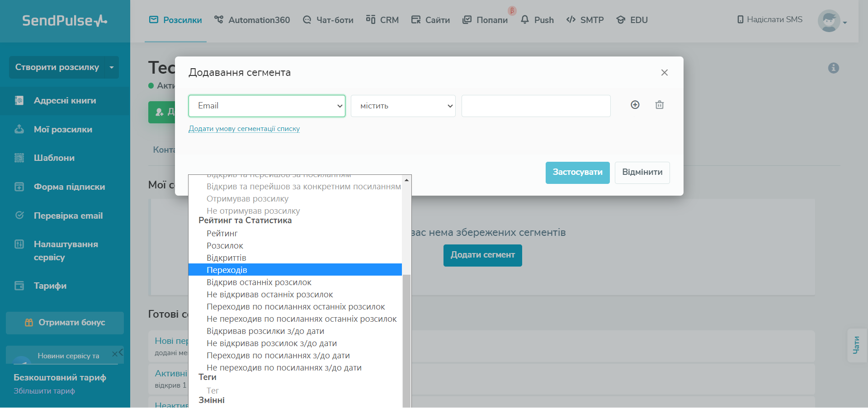The image size is (868, 408).
Task: Delete the condition with the trash icon
Action: pos(660,105)
